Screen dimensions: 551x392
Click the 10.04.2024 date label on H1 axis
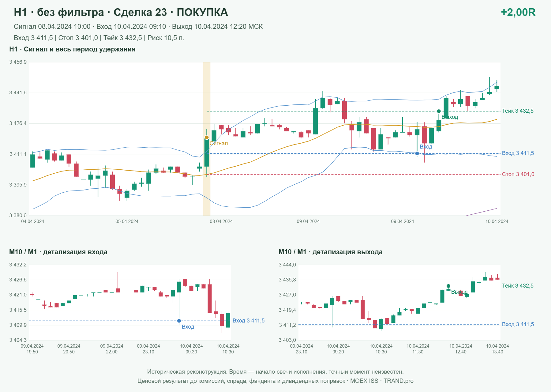497,221
